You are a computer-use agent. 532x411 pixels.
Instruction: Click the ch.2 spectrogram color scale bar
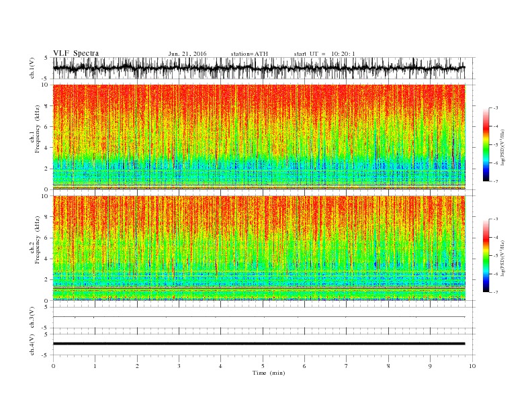coord(486,255)
